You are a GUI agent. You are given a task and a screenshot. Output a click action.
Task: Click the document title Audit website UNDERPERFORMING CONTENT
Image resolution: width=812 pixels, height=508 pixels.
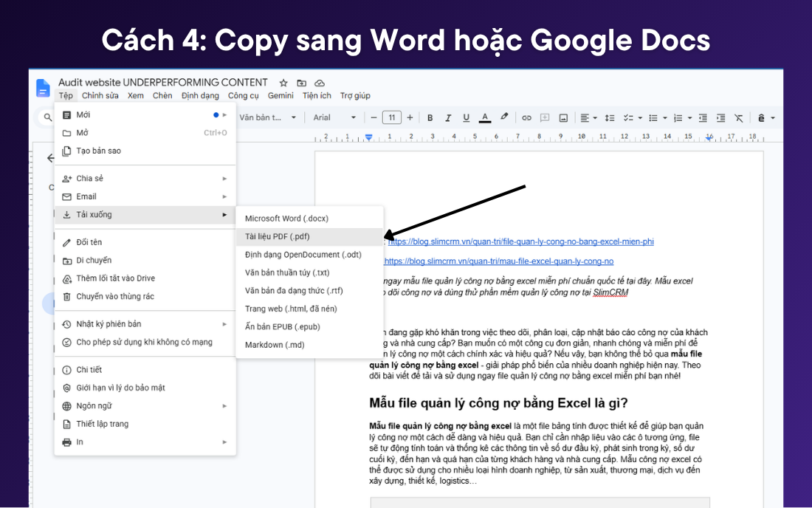163,83
